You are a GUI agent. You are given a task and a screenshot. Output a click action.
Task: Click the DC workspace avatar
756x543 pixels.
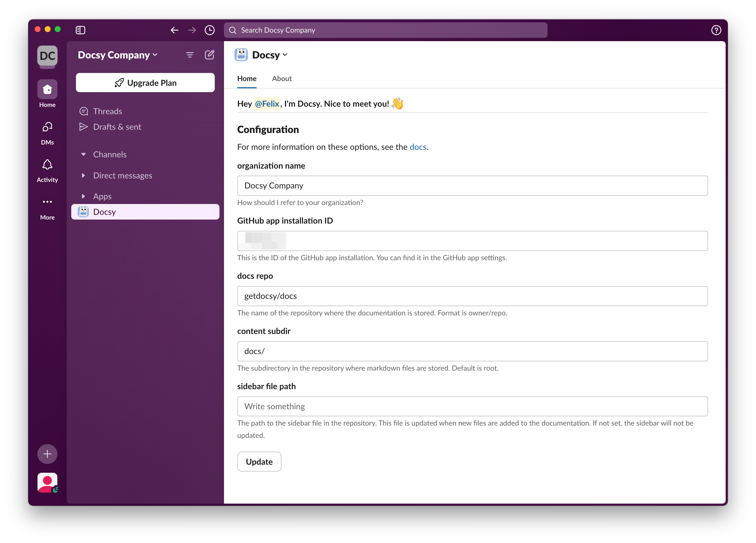tap(47, 56)
